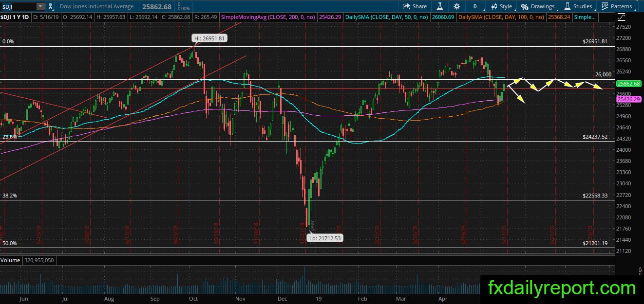Open the D timeframe dropdown
The height and width of the screenshot is (304, 644).
(474, 6)
